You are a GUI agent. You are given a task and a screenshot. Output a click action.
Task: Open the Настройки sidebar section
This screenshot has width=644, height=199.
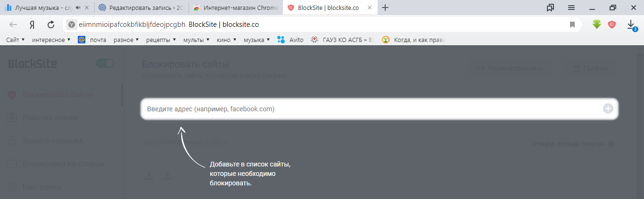click(x=34, y=187)
